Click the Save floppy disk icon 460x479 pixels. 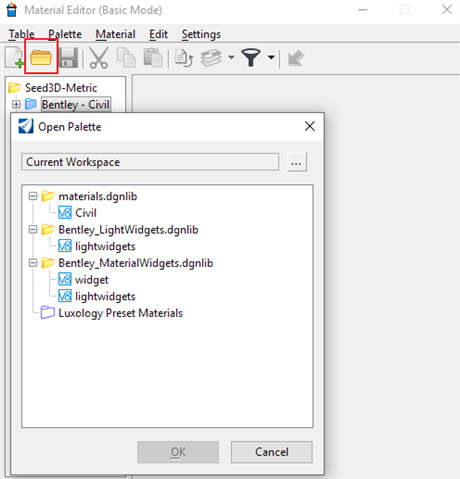68,58
